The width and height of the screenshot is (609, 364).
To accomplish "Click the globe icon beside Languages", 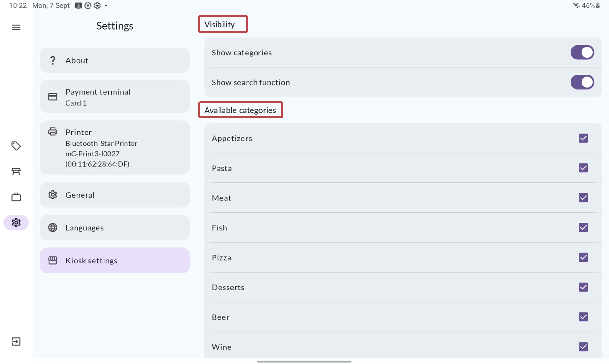I will coord(53,228).
